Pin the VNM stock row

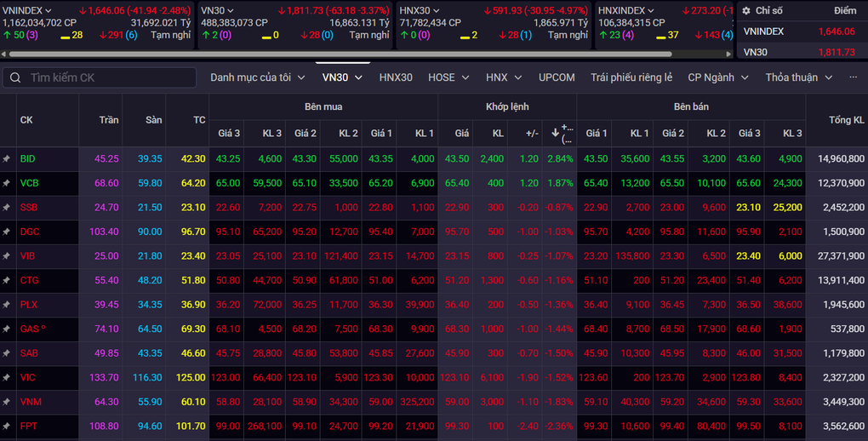[6, 402]
